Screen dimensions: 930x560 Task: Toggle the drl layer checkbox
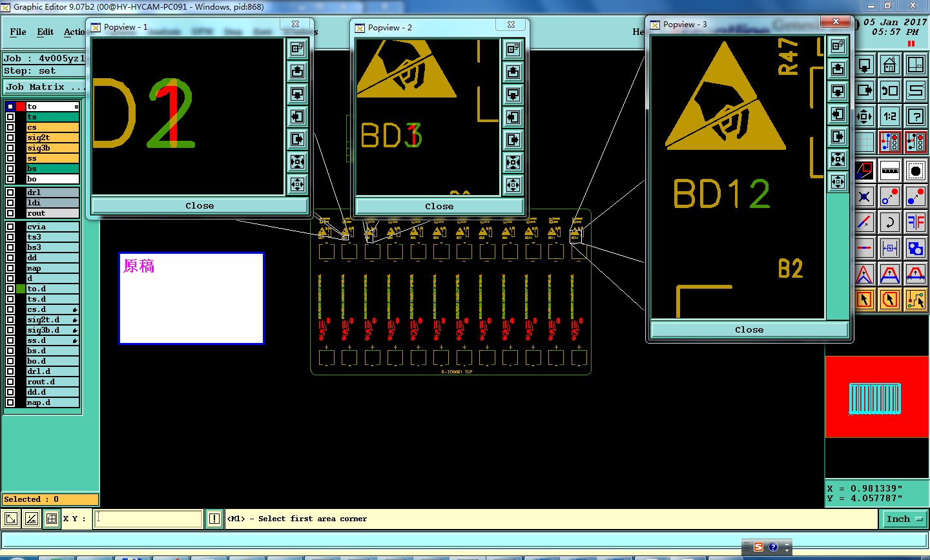(x=10, y=192)
